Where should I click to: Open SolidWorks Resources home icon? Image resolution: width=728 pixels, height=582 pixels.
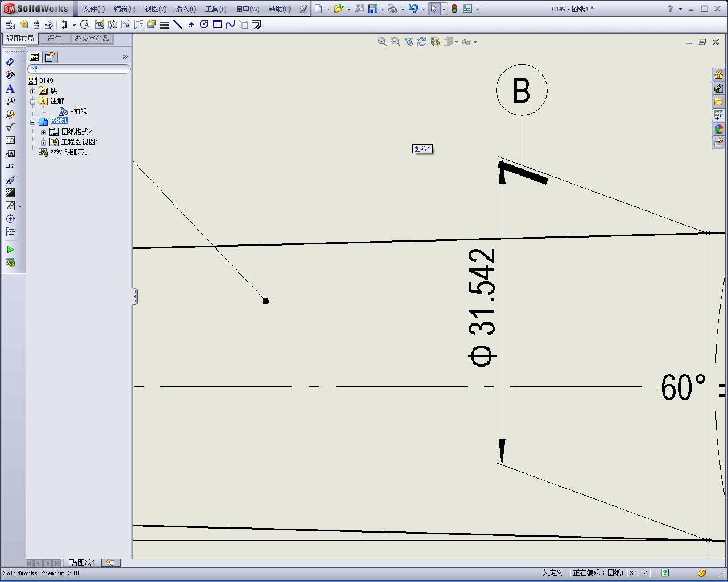click(718, 75)
